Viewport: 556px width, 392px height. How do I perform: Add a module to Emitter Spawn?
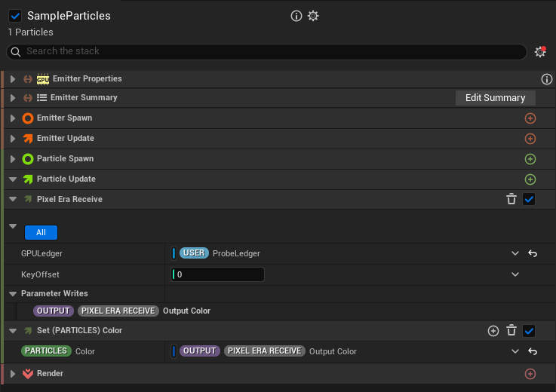[x=530, y=118]
